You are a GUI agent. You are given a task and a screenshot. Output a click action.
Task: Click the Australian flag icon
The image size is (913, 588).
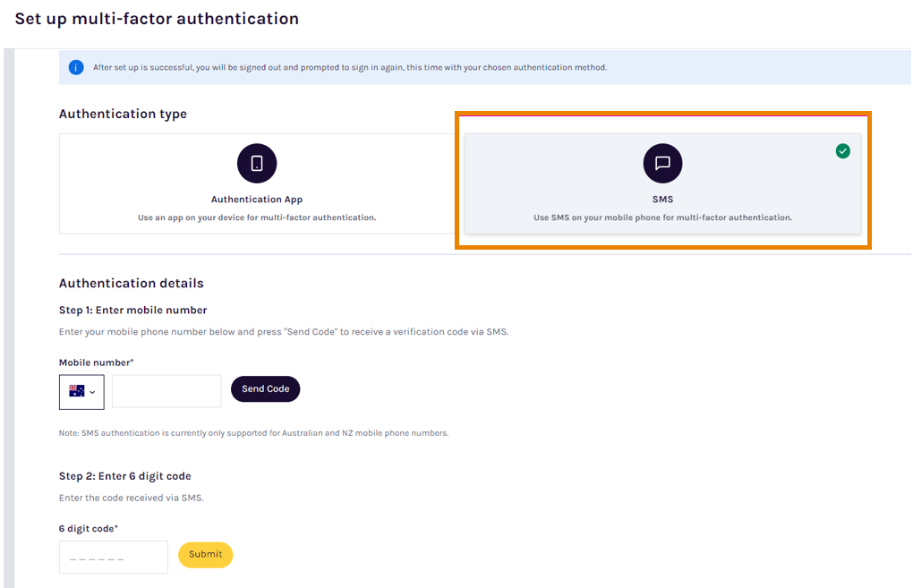coord(76,391)
